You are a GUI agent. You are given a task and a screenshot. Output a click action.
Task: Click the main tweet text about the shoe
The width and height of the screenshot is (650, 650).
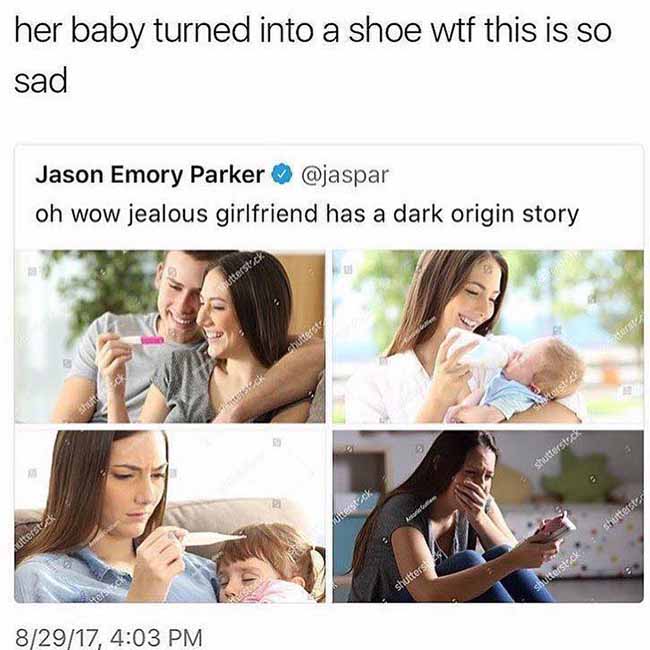point(313,54)
